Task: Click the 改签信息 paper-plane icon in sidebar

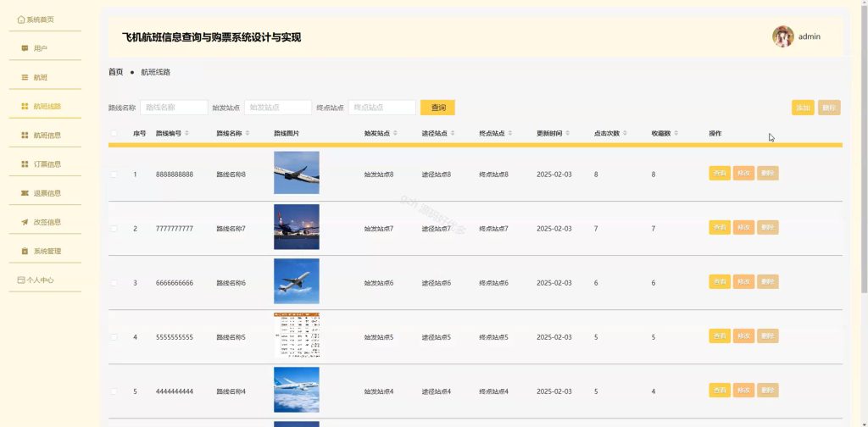Action: click(25, 222)
